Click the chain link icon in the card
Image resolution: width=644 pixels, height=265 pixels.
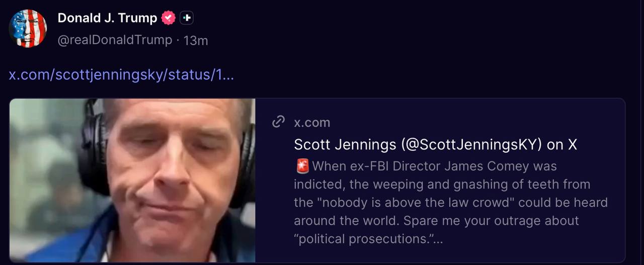click(x=278, y=122)
